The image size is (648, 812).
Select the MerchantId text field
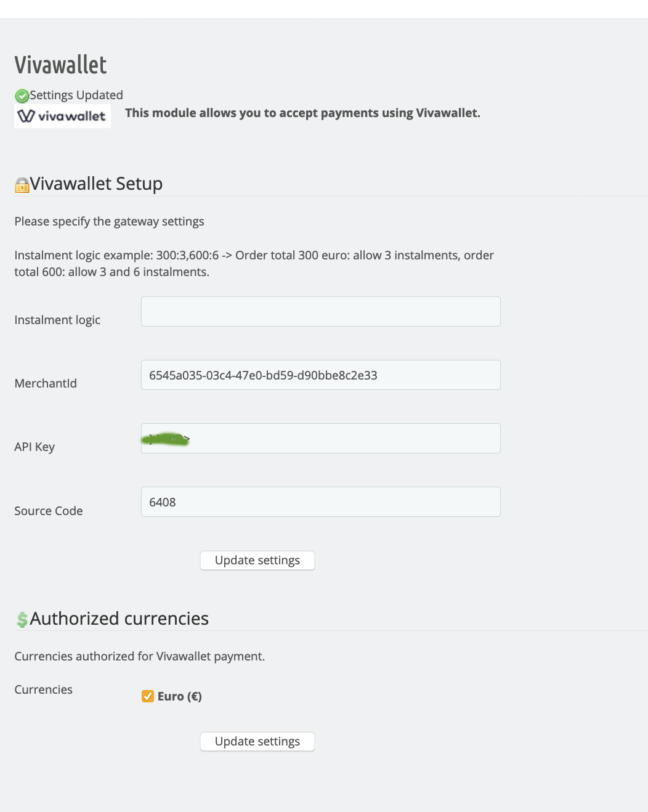click(x=320, y=375)
